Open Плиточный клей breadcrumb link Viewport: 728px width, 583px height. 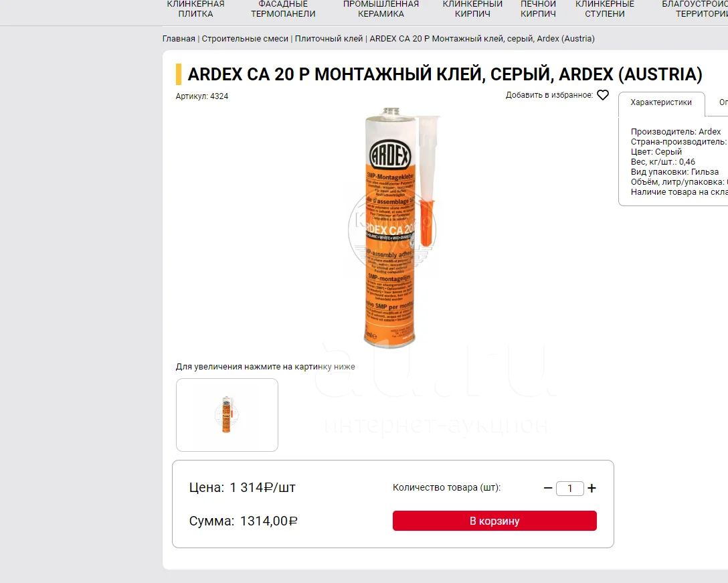click(329, 39)
